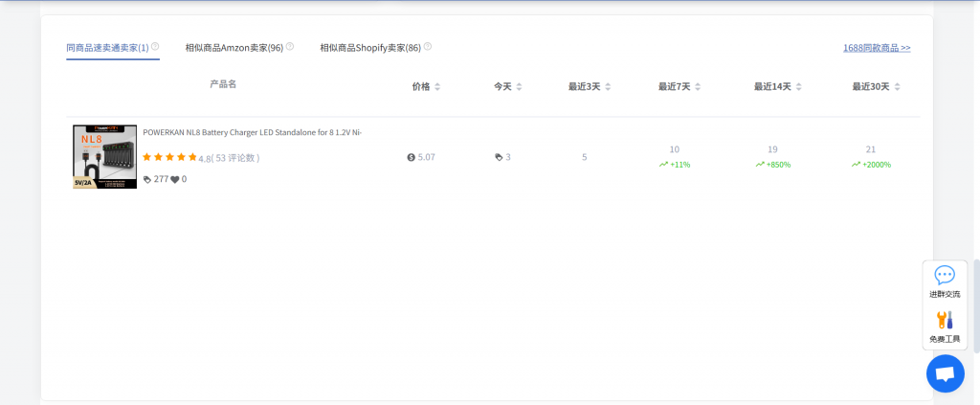Sort by the 价格 column arrows
The width and height of the screenshot is (980, 405).
pyautogui.click(x=437, y=87)
